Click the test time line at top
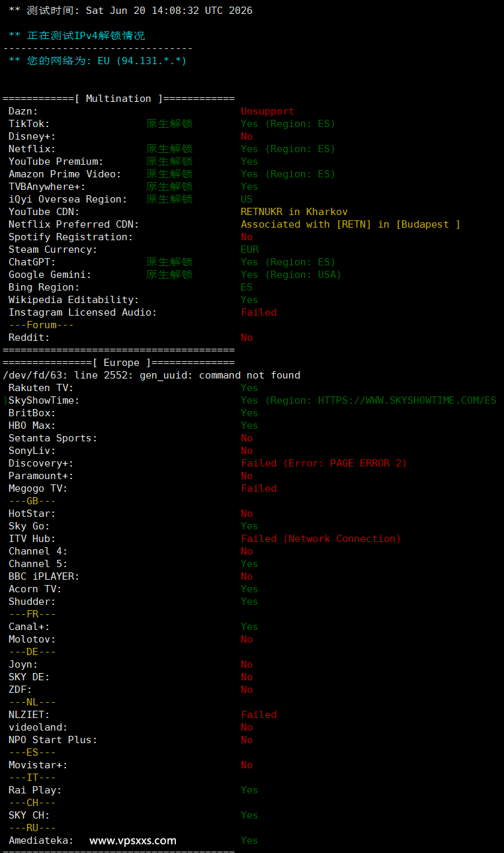 130,11
